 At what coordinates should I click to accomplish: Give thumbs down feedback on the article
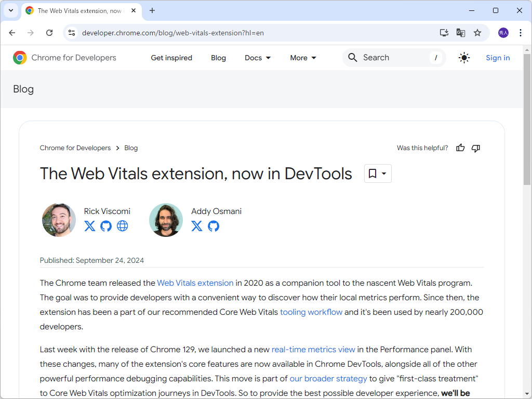475,148
